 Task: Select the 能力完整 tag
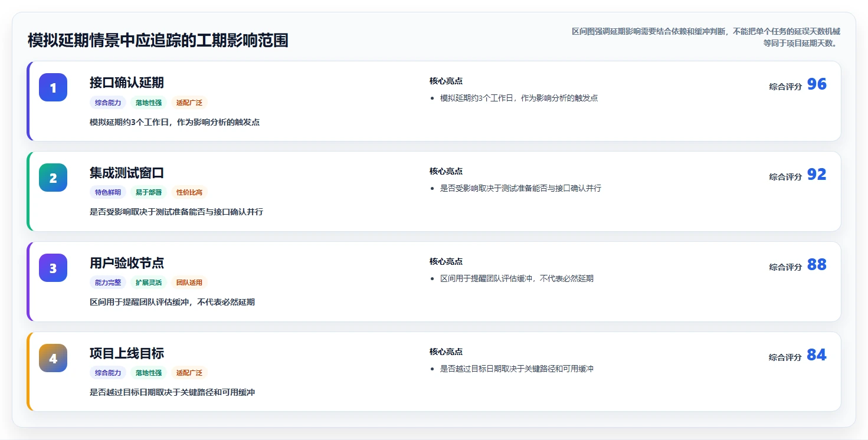click(108, 283)
